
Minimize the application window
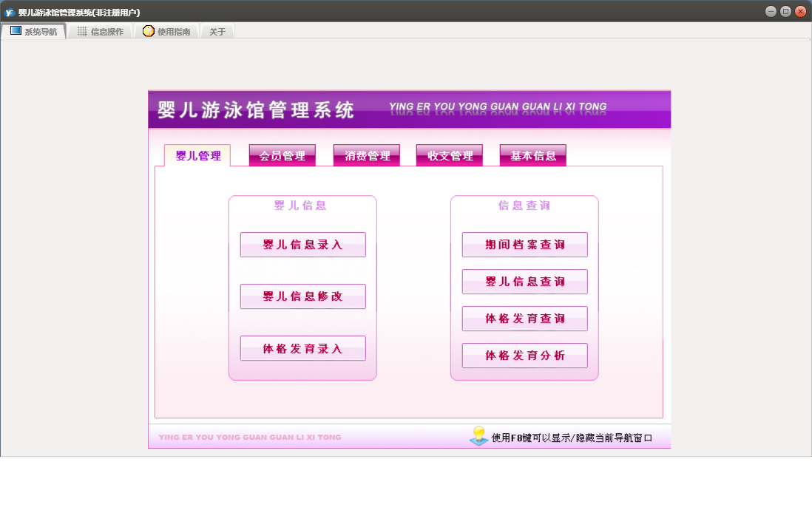(771, 11)
